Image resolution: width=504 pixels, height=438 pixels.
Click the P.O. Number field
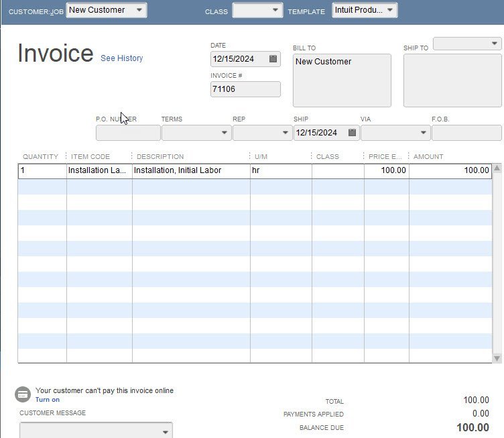pos(128,133)
